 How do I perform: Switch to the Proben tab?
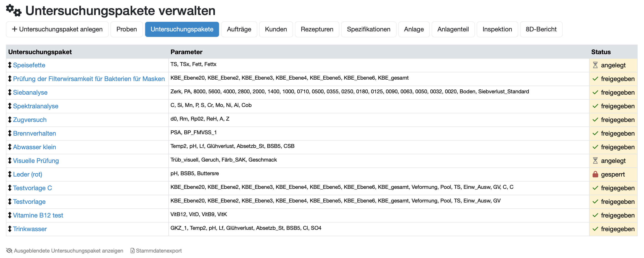coord(126,29)
